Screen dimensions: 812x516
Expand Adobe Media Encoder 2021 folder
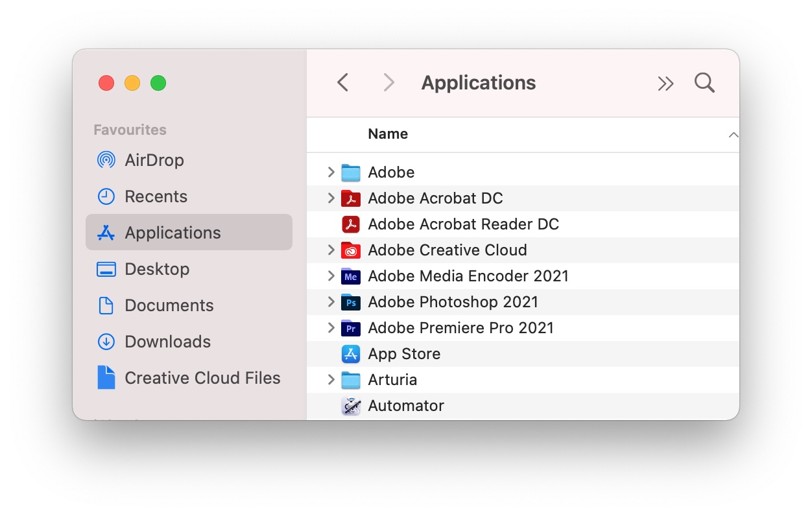click(331, 276)
